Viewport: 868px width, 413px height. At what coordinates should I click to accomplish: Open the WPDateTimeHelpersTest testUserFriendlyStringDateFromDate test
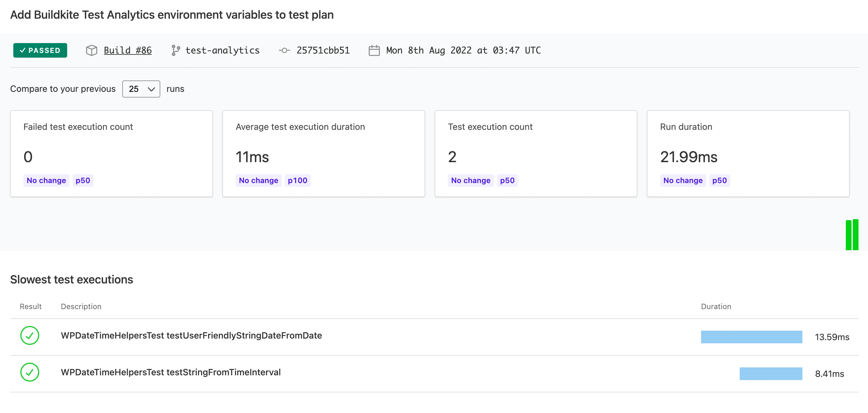191,335
